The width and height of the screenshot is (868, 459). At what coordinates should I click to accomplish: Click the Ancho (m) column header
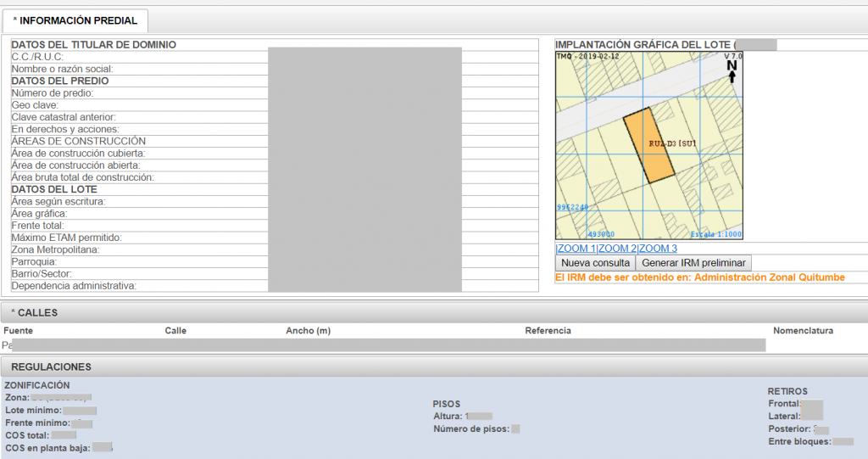(x=308, y=330)
